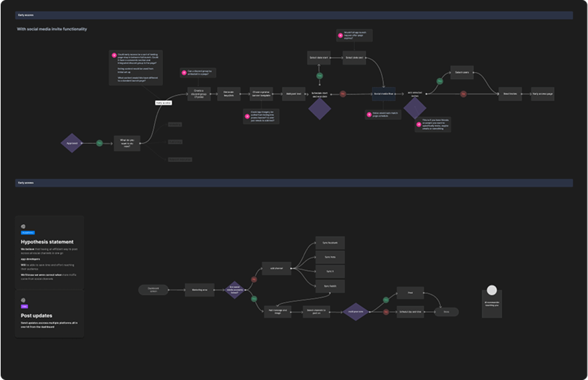Click the 'Dashboard screen' start pill node
The image size is (588, 380).
click(x=154, y=289)
